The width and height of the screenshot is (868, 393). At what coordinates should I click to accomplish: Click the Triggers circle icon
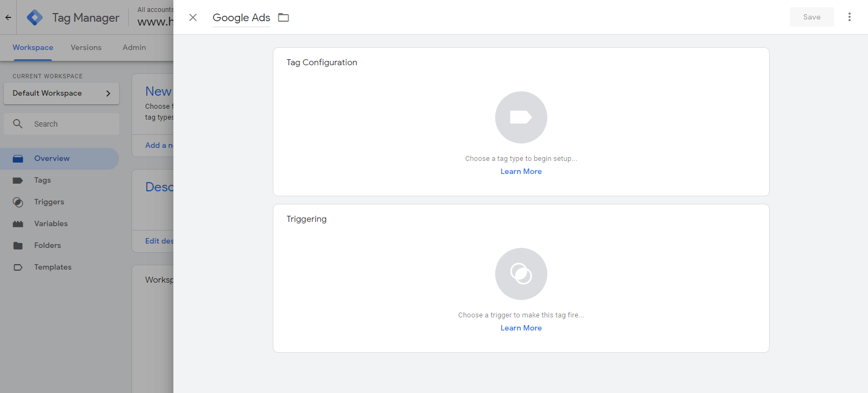18,202
